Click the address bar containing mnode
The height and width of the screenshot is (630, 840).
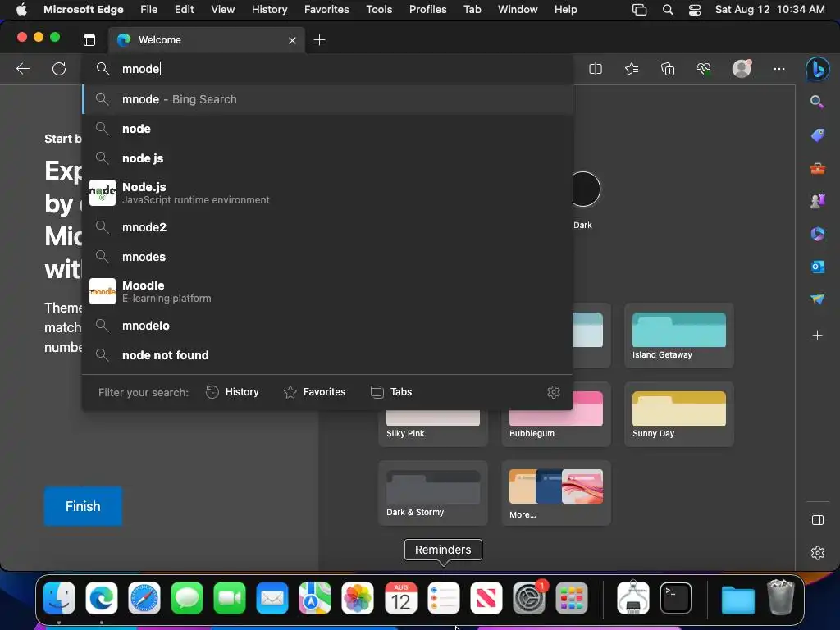point(326,69)
